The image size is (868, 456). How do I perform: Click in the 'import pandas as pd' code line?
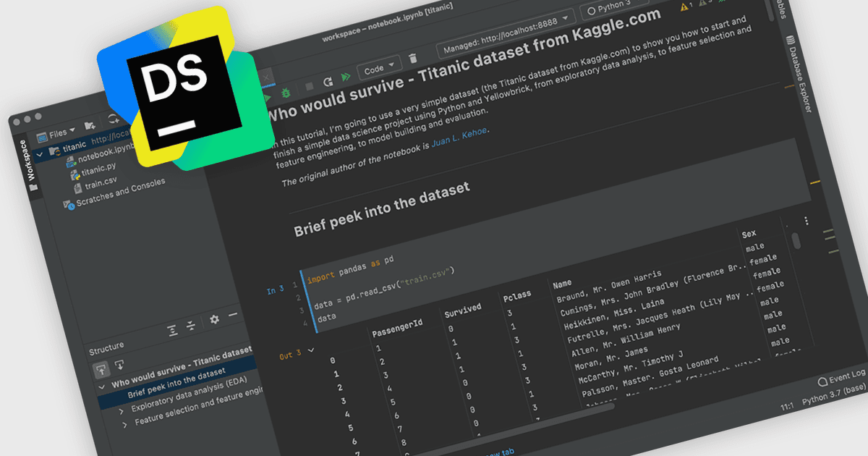click(x=350, y=269)
